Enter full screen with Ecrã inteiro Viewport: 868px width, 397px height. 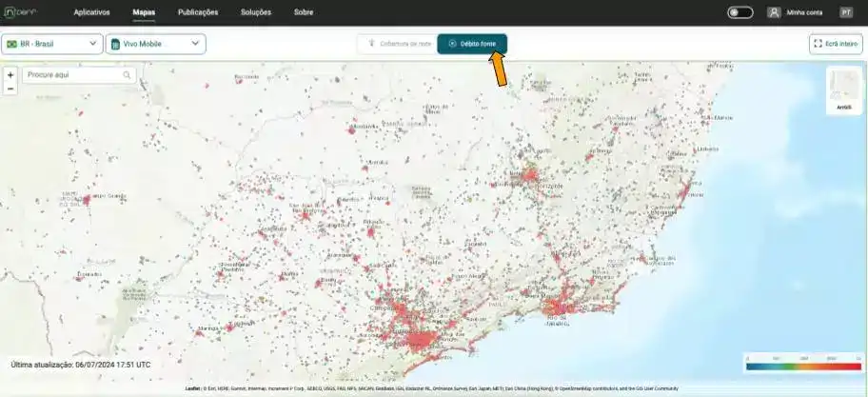pyautogui.click(x=836, y=44)
